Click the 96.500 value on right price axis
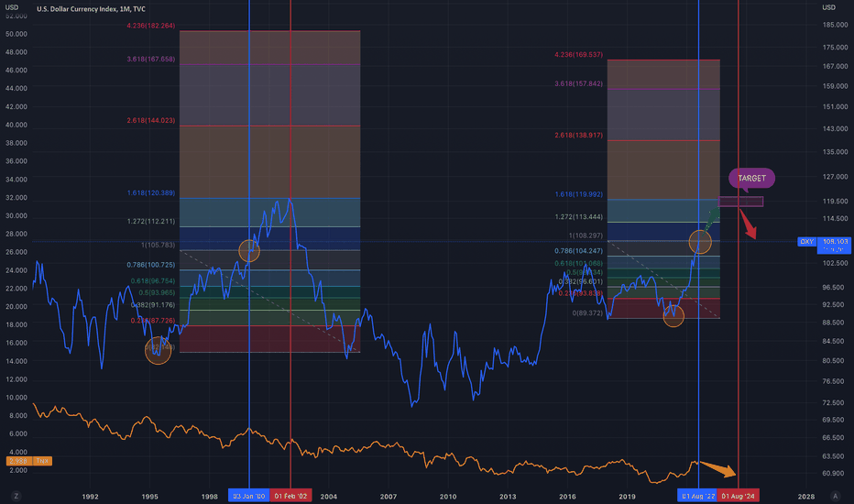854x504 pixels. click(835, 287)
